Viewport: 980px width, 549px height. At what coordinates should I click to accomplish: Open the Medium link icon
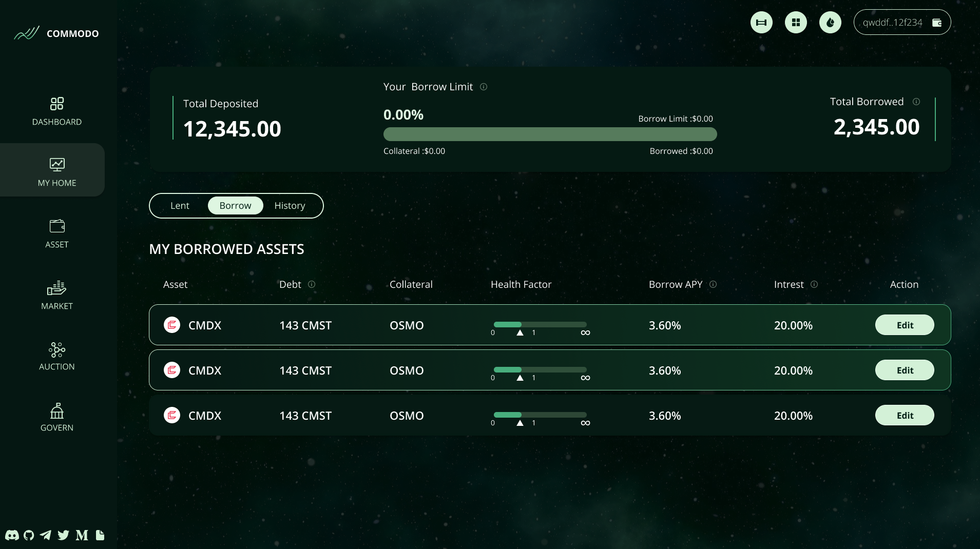[x=82, y=535]
